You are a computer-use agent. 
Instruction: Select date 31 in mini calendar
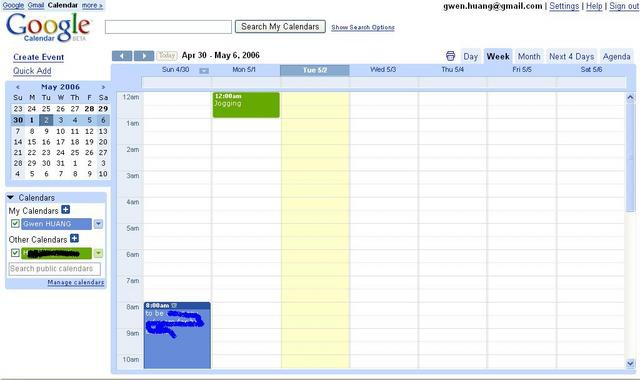pyautogui.click(x=60, y=163)
